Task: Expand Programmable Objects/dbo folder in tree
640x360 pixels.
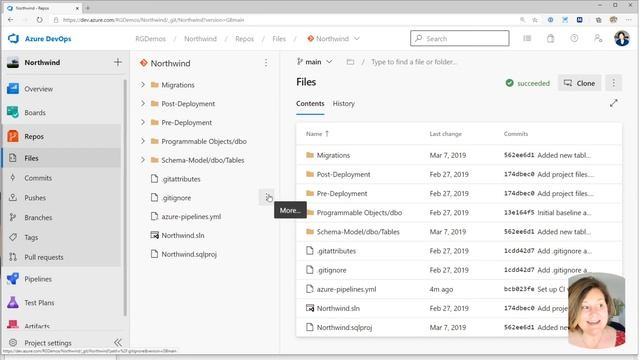Action: pyautogui.click(x=143, y=141)
